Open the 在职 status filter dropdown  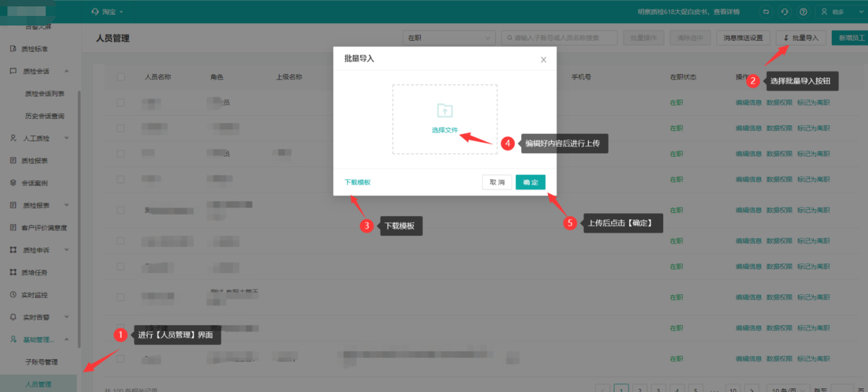pos(449,38)
